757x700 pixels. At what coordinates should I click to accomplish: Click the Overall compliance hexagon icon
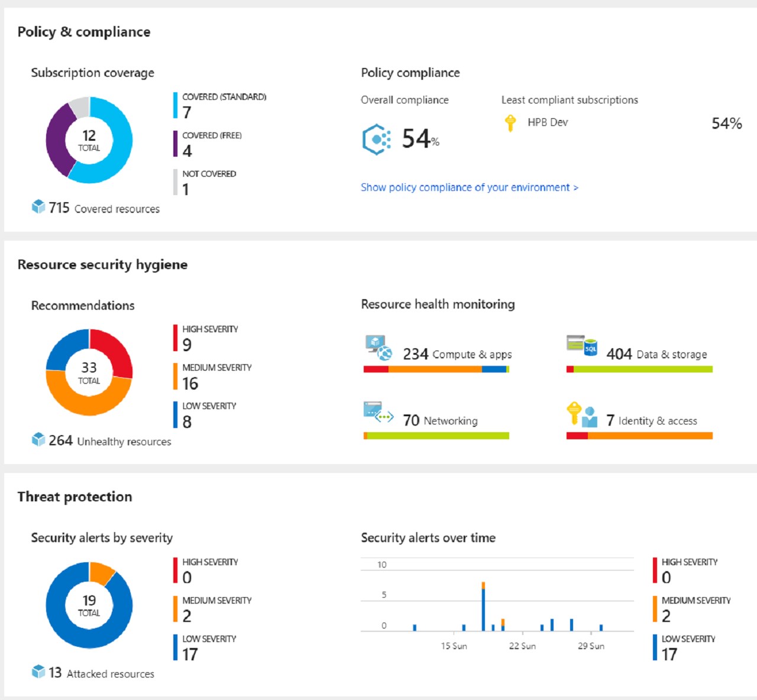click(376, 140)
